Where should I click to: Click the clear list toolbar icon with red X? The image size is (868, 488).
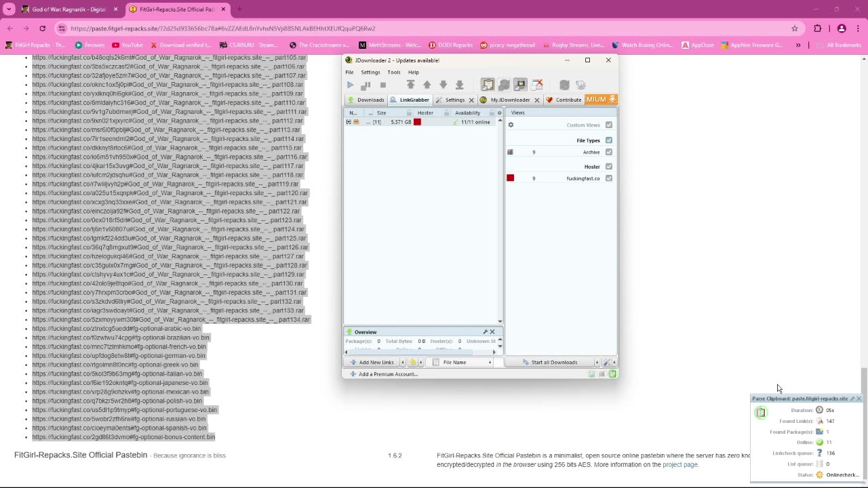536,85
